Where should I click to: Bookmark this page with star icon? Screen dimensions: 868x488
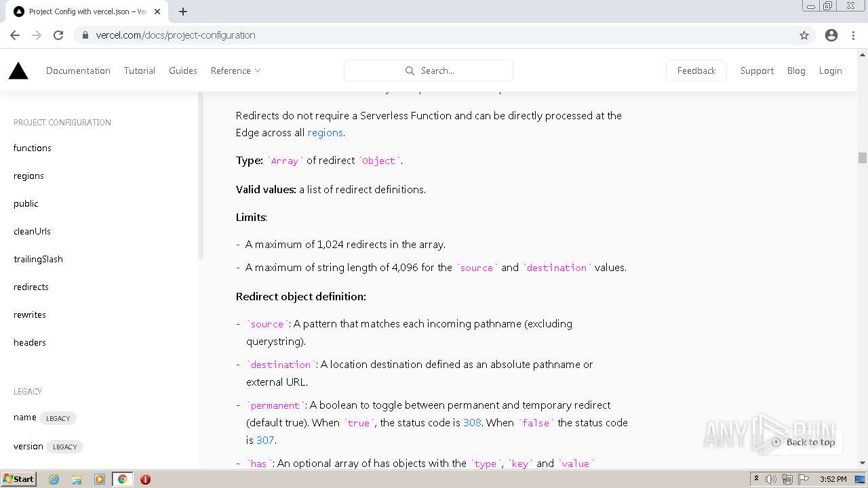coord(804,35)
